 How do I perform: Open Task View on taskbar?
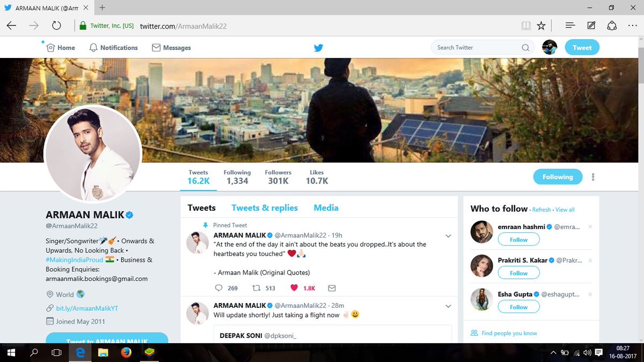click(x=56, y=352)
